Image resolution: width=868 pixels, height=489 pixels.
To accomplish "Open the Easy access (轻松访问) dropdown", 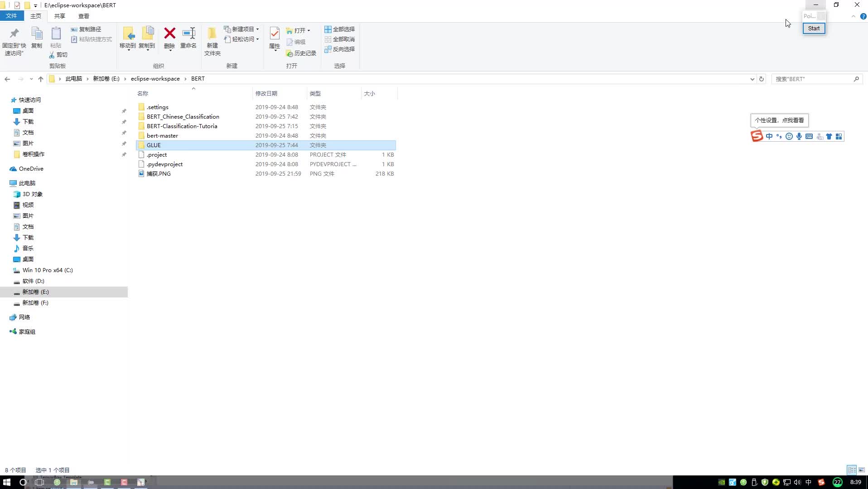I will click(x=241, y=39).
